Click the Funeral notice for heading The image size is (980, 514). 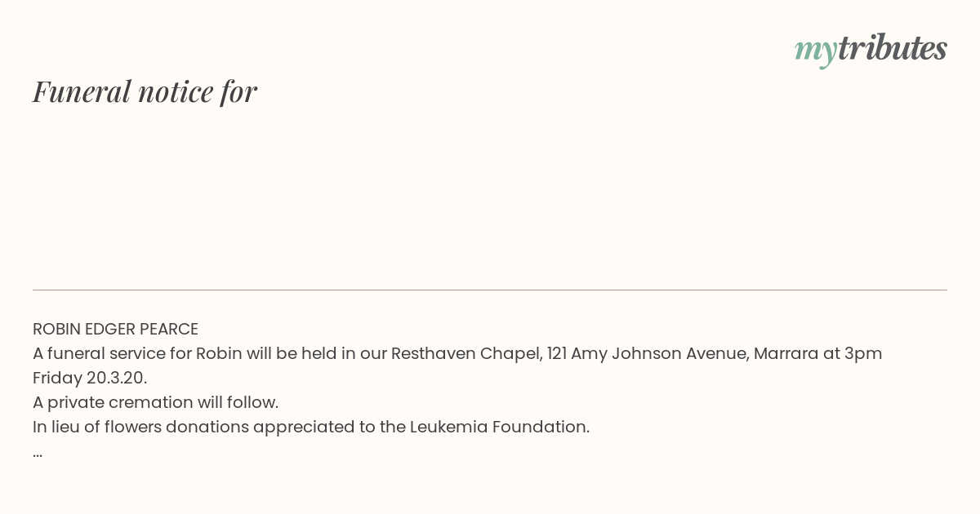[x=145, y=91]
